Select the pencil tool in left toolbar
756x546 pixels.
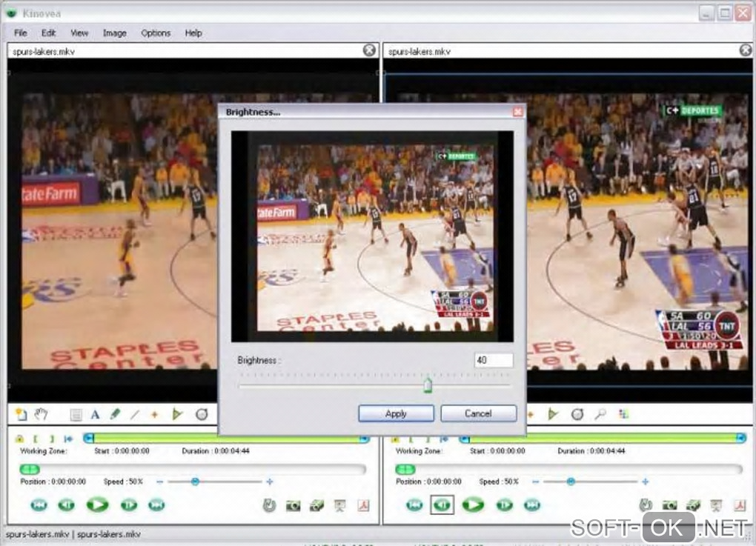point(115,414)
